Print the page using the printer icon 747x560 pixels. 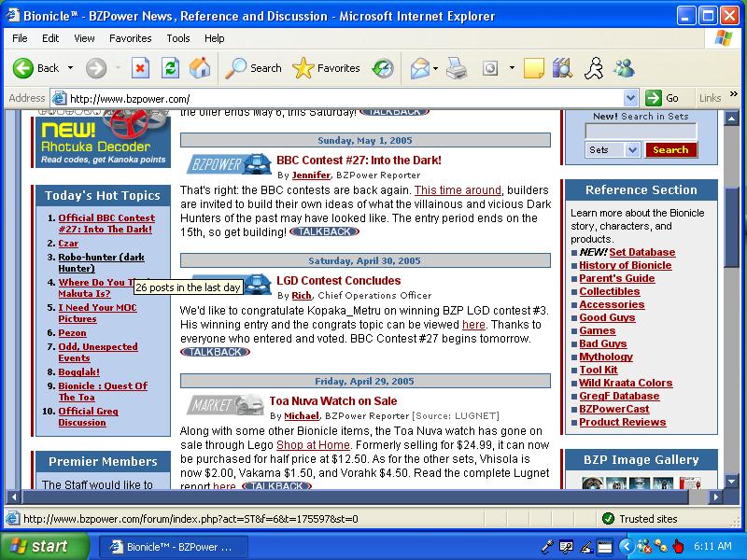click(456, 68)
